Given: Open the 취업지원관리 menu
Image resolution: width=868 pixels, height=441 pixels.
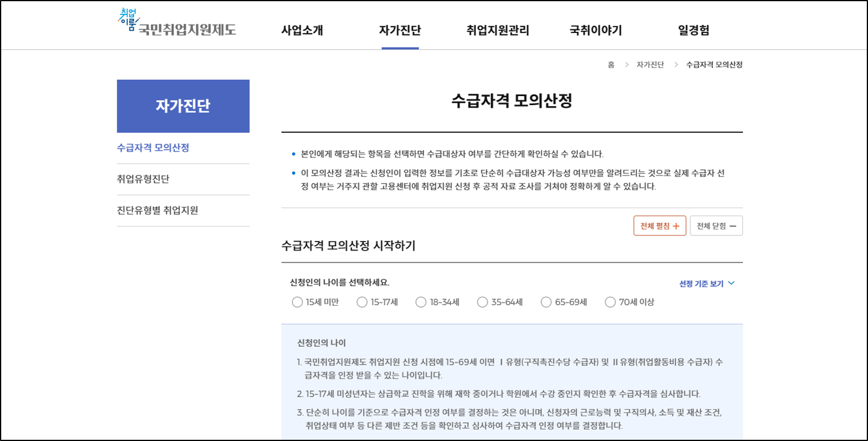Looking at the screenshot, I should (x=498, y=30).
